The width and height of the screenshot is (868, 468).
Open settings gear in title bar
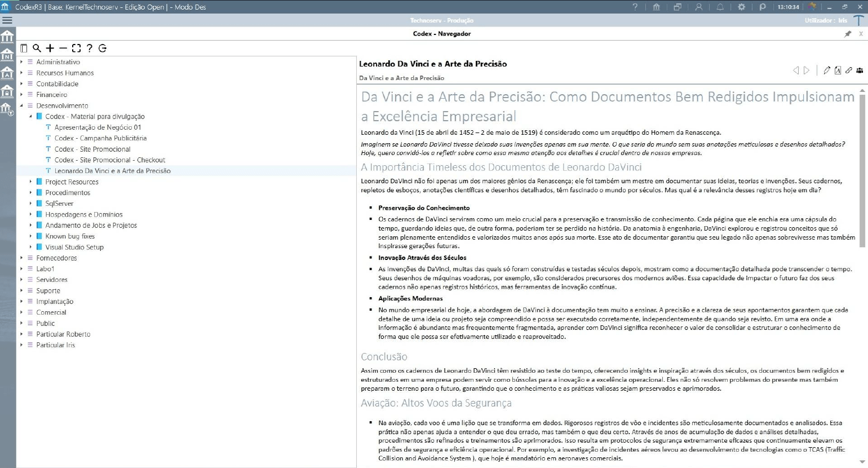pos(741,7)
